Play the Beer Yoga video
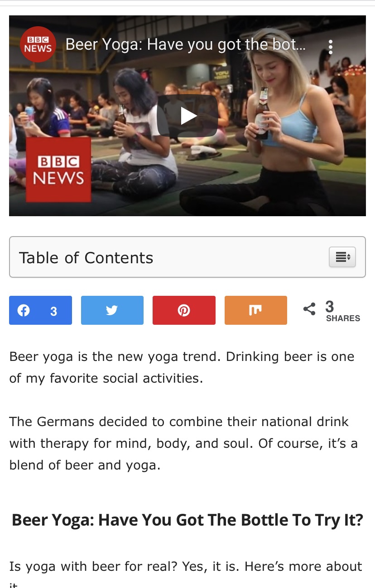375x588 pixels. tap(187, 116)
